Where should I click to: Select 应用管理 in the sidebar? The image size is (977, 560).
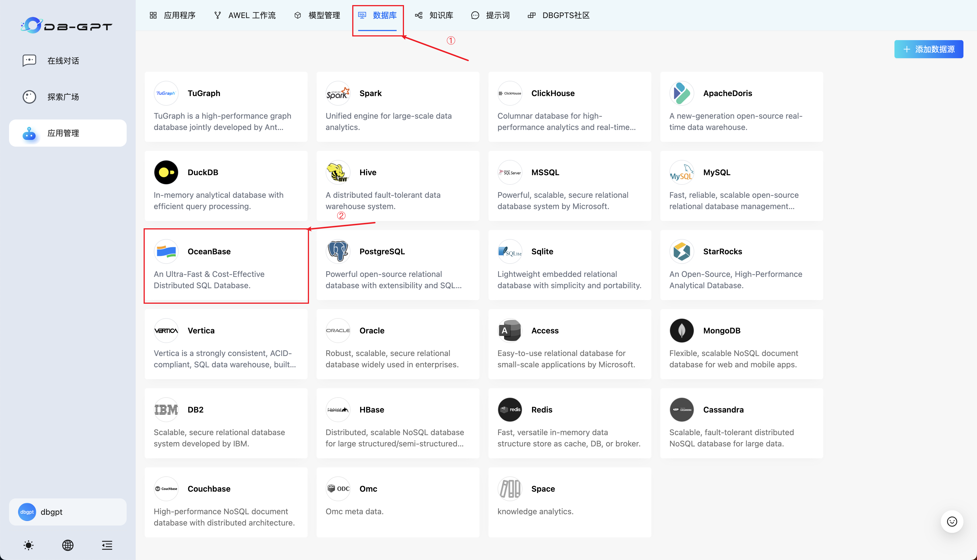pyautogui.click(x=68, y=133)
